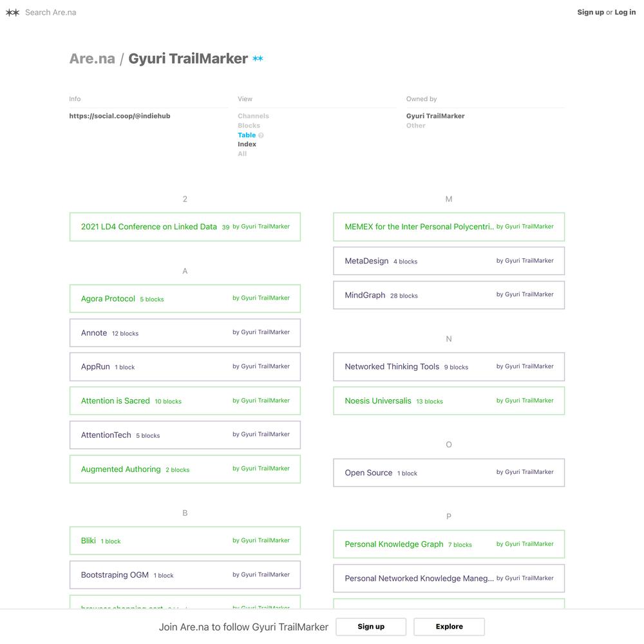
Task: Click the blue star badge beside the title
Action: click(x=258, y=59)
